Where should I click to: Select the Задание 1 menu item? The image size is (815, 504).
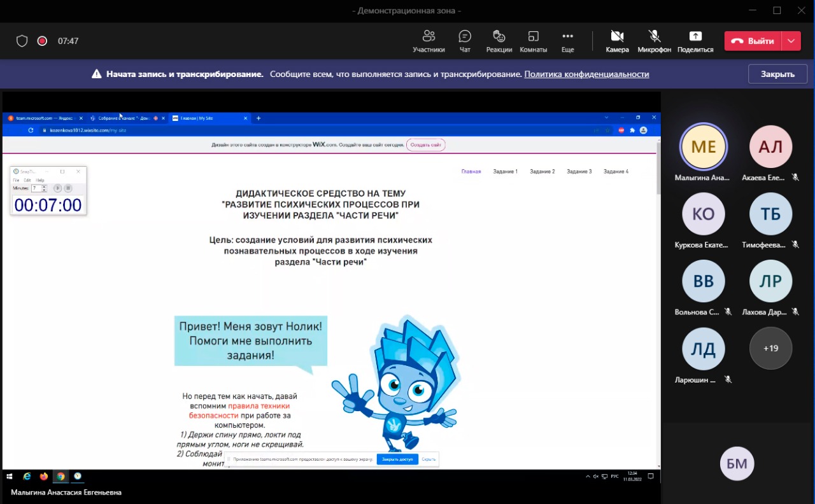pyautogui.click(x=506, y=172)
